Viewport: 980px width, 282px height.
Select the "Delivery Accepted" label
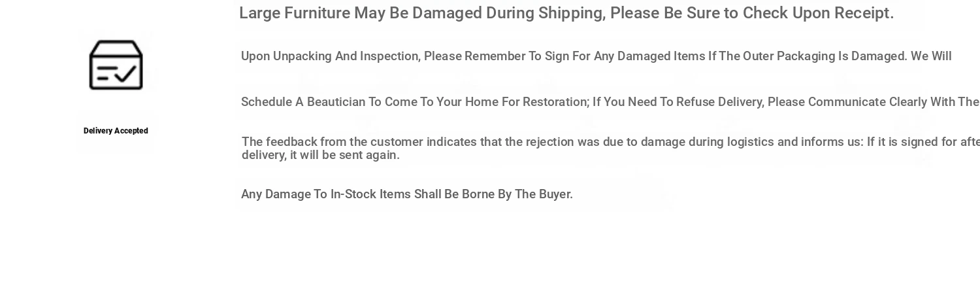pos(116,131)
